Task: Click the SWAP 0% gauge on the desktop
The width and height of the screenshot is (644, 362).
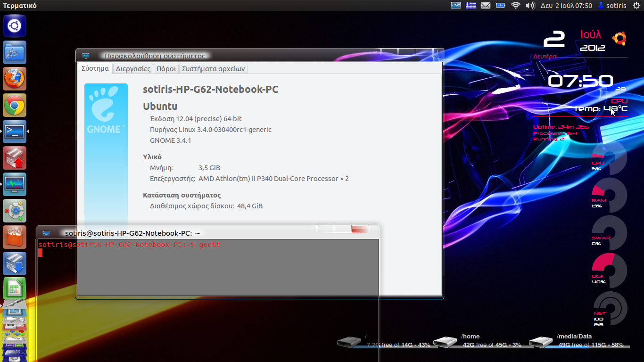Action: [609, 233]
